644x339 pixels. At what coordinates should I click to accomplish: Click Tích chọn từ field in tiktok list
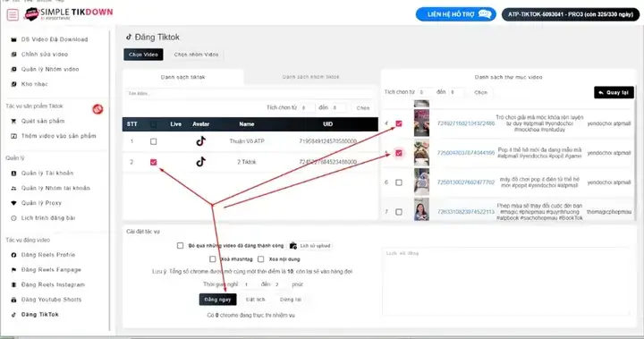[307, 107]
